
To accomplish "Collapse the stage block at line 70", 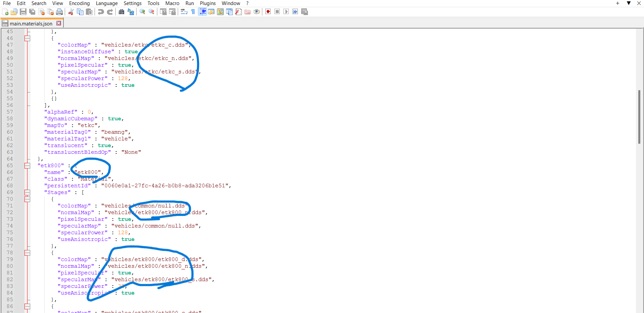I will pyautogui.click(x=27, y=199).
